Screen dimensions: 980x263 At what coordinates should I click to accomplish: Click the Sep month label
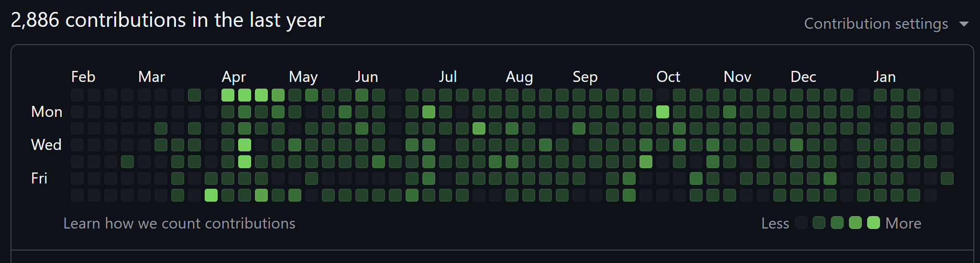(585, 77)
